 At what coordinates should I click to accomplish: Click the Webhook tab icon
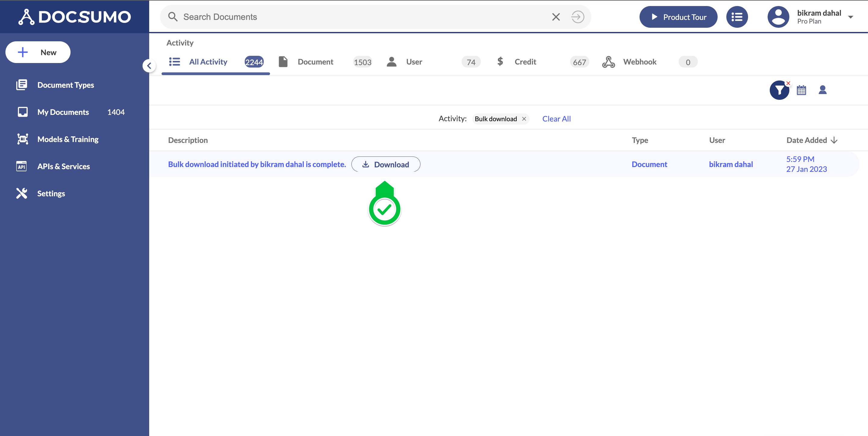[609, 62]
